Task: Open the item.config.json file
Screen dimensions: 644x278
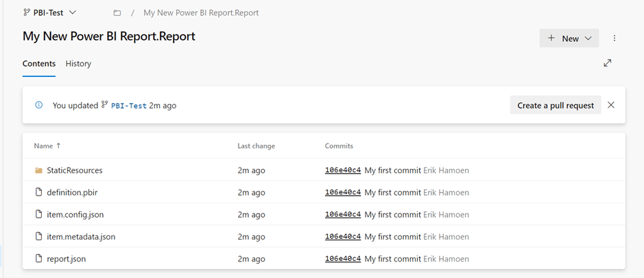Action: (75, 215)
